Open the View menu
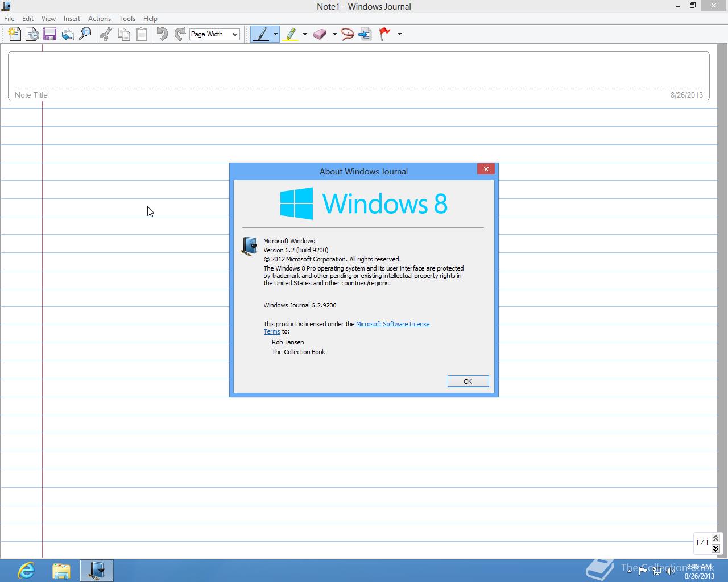 [x=49, y=18]
